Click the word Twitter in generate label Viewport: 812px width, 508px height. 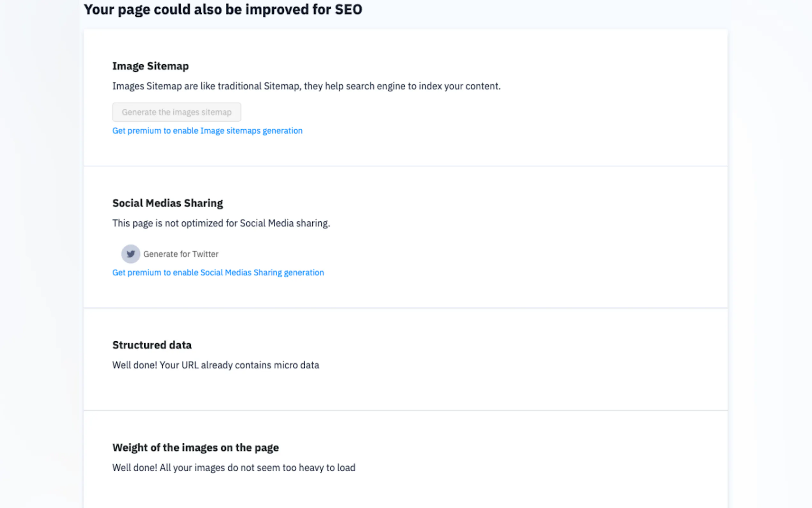pos(205,254)
